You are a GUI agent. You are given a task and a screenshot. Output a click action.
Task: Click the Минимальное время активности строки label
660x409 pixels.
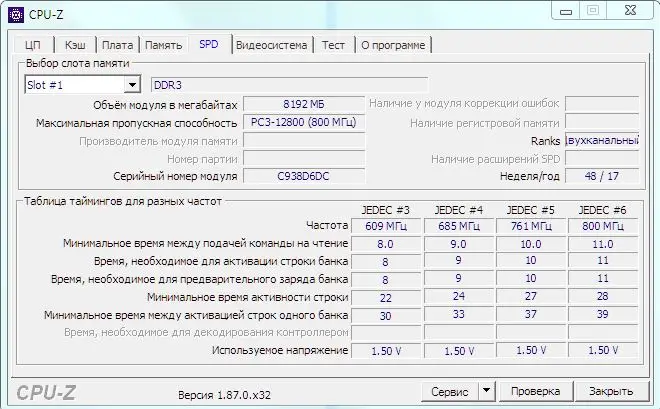(x=248, y=297)
